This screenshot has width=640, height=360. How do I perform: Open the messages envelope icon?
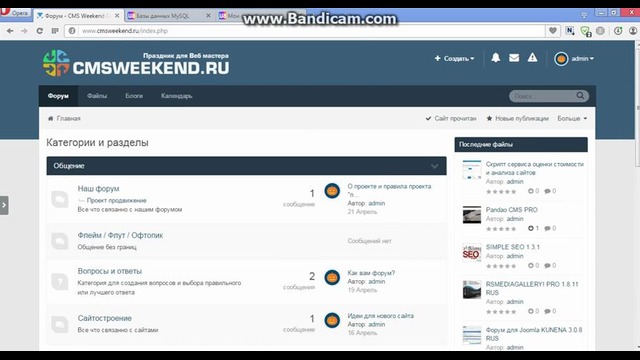514,58
